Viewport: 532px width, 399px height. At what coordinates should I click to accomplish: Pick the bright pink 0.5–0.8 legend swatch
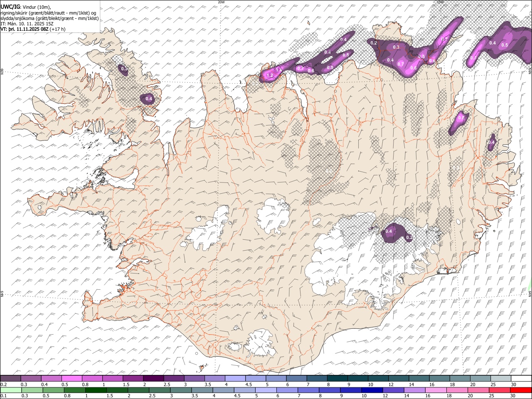[x=72, y=379]
